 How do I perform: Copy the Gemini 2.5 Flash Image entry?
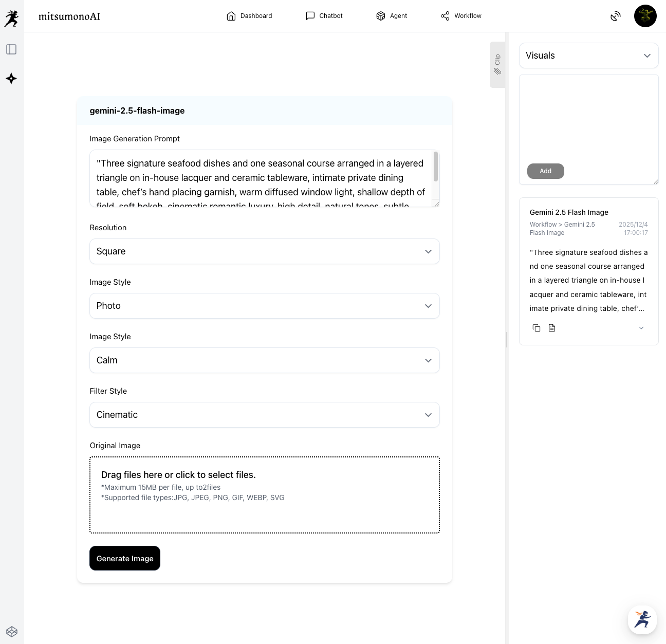(x=536, y=328)
